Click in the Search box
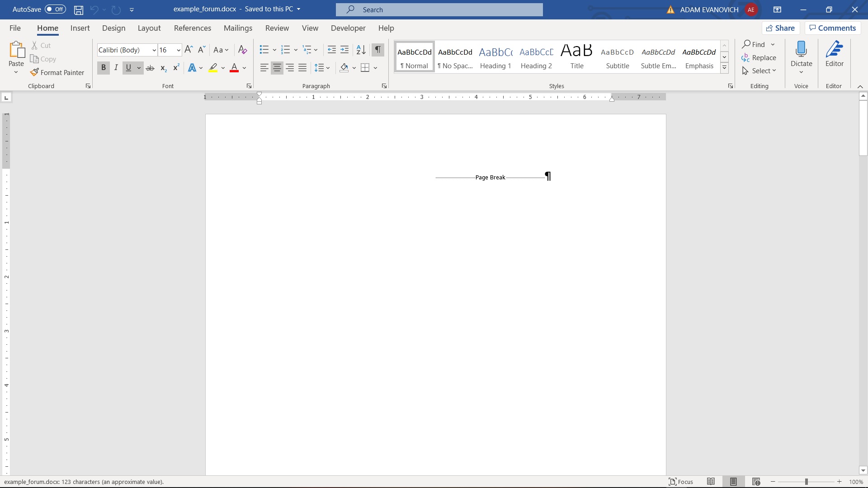 (x=439, y=9)
